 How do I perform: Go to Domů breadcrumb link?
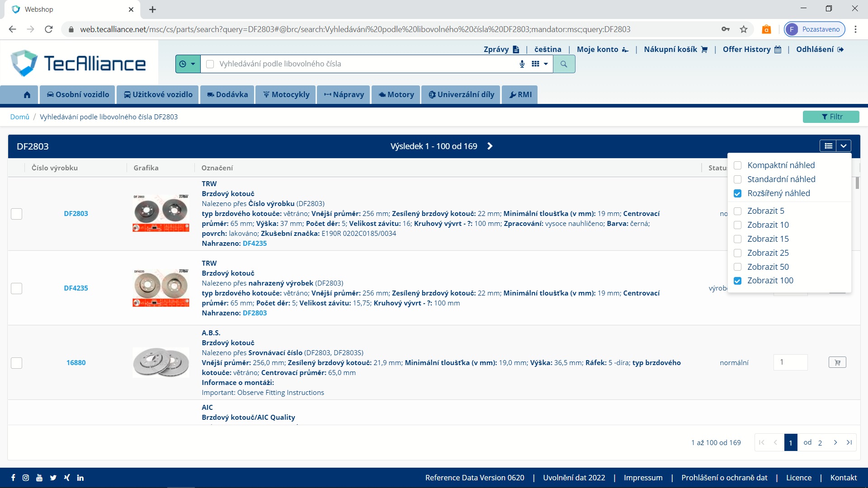pyautogui.click(x=20, y=117)
